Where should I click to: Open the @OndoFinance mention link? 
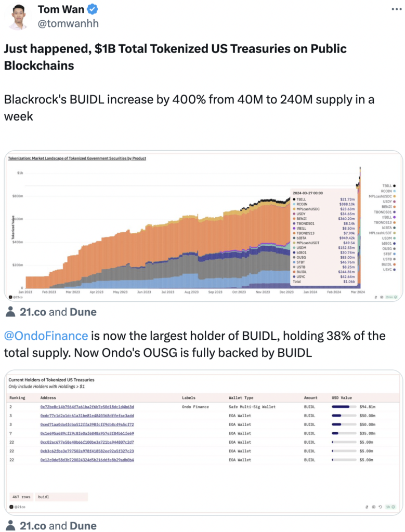[46, 336]
